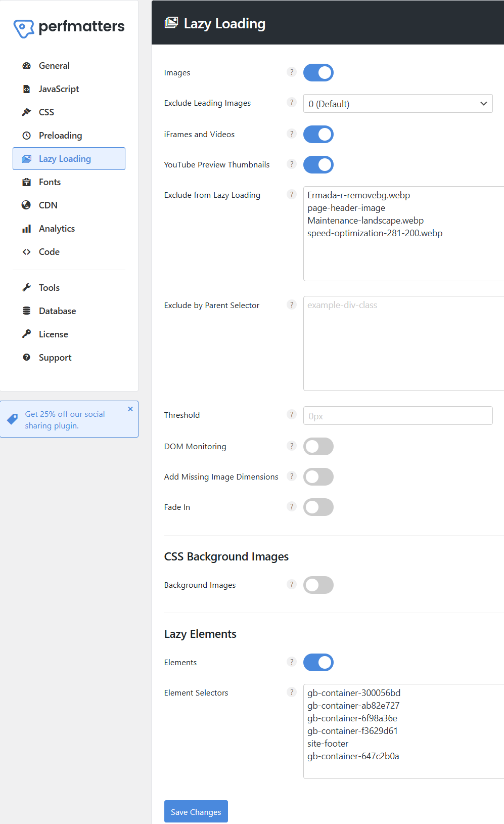Open help tooltip for Exclude Leading Images
The image size is (504, 824).
292,103
